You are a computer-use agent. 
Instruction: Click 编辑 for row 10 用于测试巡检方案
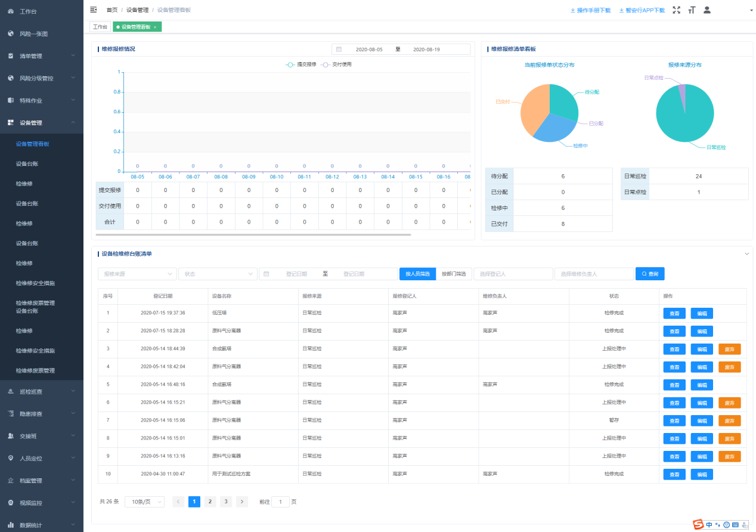702,474
